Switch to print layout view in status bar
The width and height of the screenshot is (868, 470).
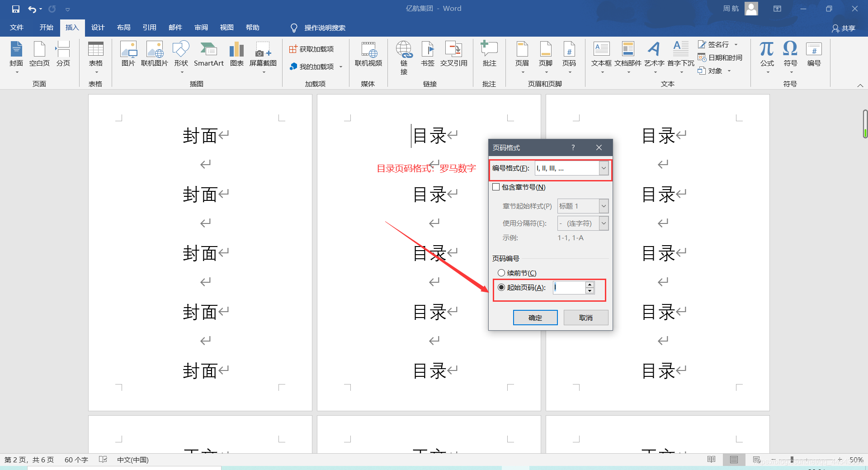(x=734, y=460)
